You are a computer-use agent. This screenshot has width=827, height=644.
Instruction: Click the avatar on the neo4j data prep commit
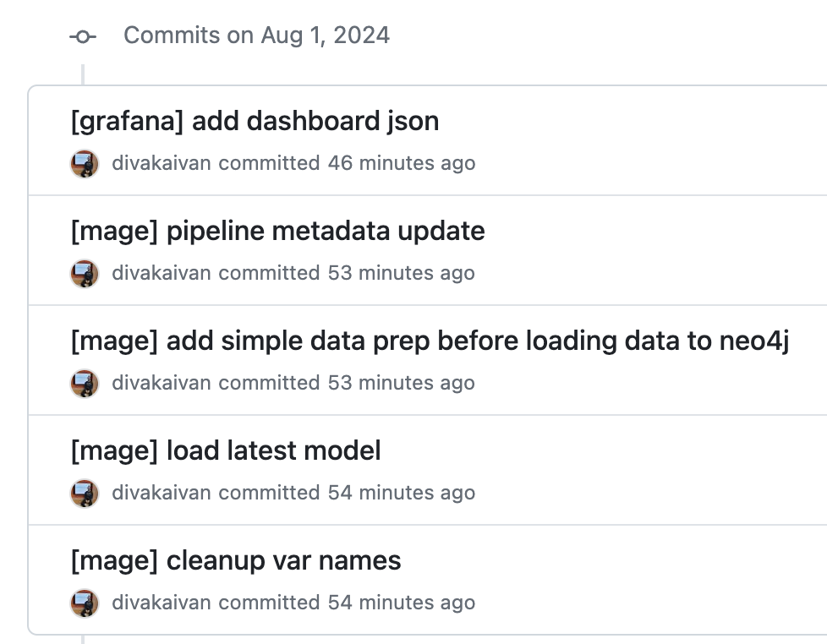(85, 383)
